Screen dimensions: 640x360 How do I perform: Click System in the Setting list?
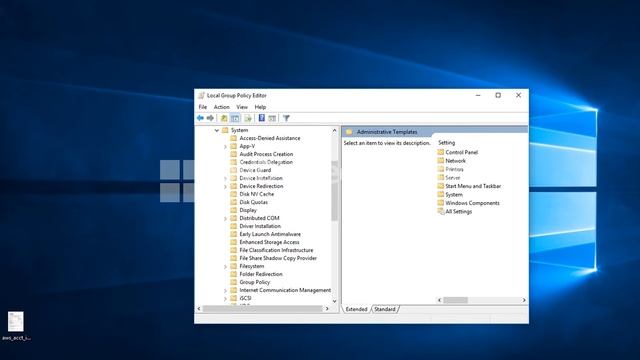tap(454, 195)
